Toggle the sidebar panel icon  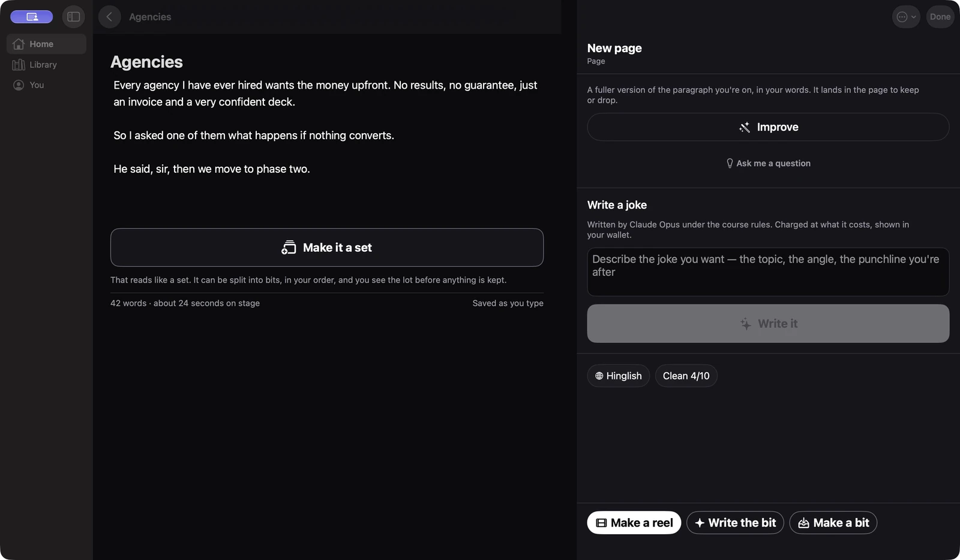pos(74,17)
